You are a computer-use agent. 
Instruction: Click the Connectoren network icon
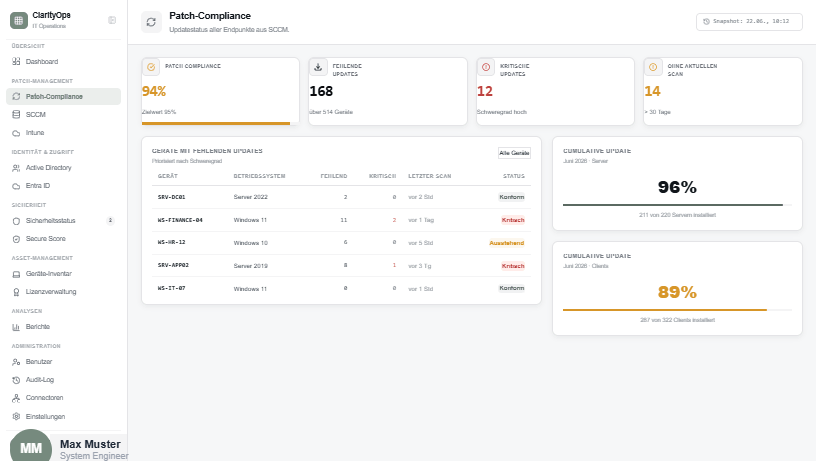(16, 398)
